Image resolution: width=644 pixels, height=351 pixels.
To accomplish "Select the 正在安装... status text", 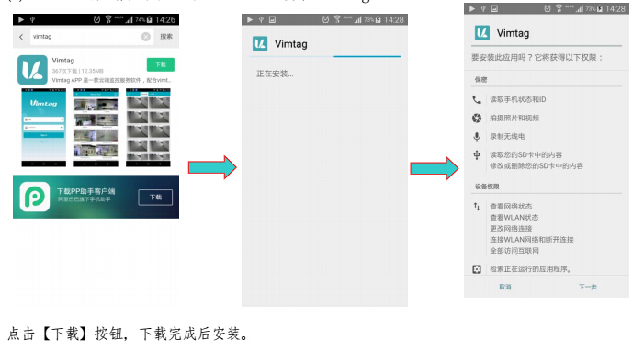I will tap(275, 74).
